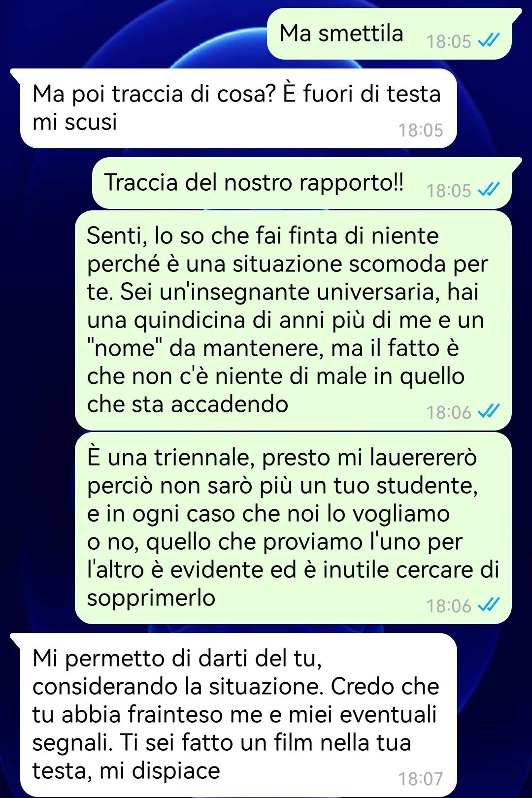Tap 18:07 timestamp on last received message

coord(420,779)
